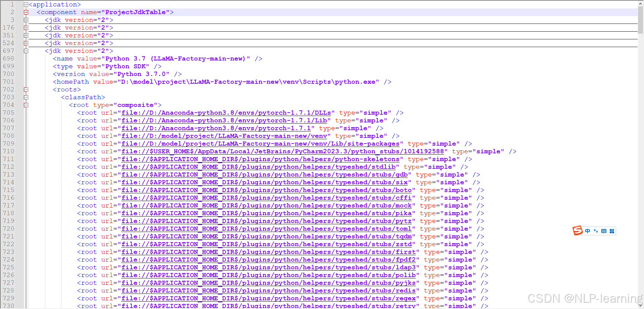
Task: Expand the collapsed jdk node at line 176
Action: coord(26,28)
